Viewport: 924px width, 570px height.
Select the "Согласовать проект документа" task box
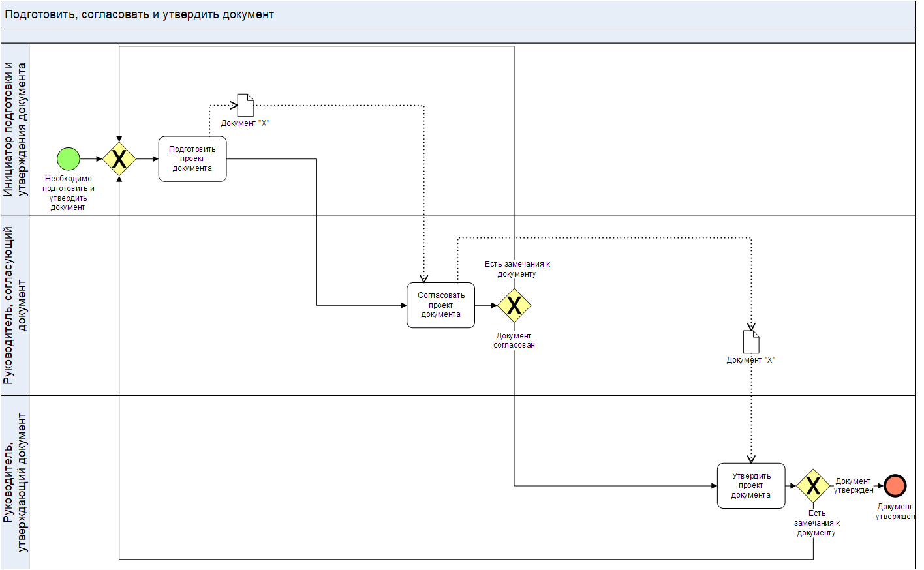point(440,305)
